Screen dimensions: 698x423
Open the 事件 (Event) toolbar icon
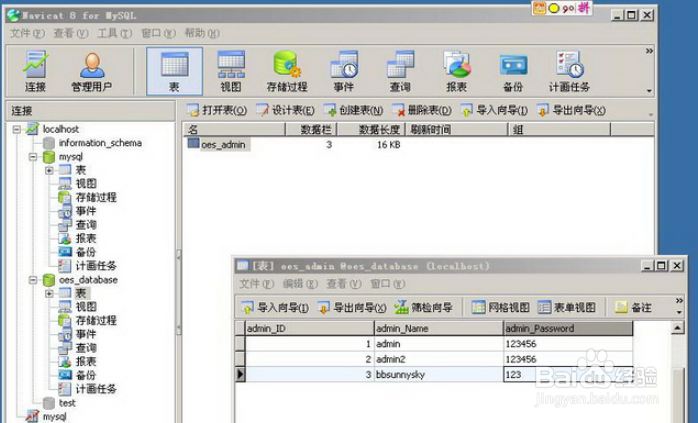344,71
